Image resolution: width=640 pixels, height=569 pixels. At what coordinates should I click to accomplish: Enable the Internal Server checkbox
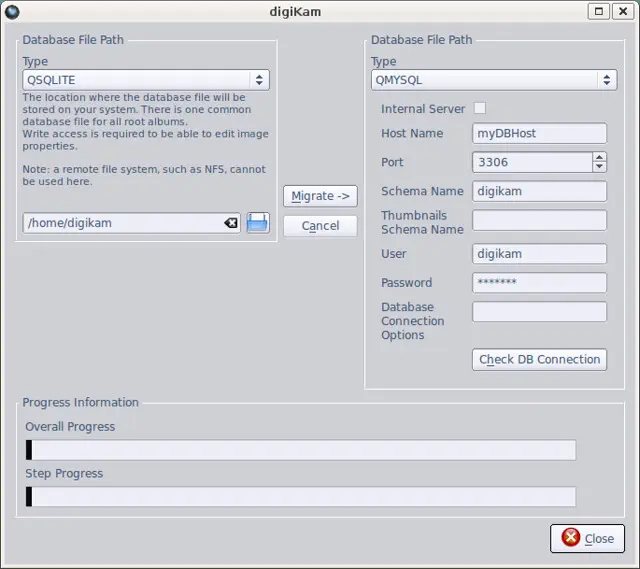480,108
